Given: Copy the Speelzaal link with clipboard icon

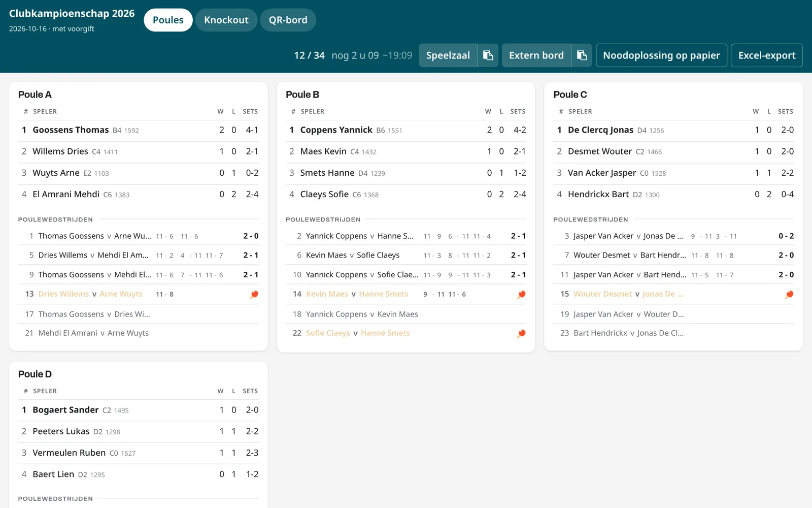Looking at the screenshot, I should [488, 55].
